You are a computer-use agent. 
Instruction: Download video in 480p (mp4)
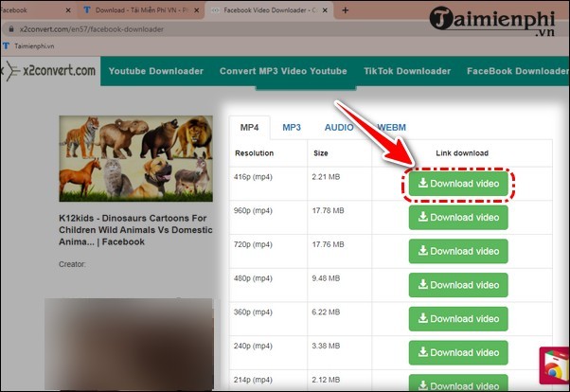pos(458,285)
